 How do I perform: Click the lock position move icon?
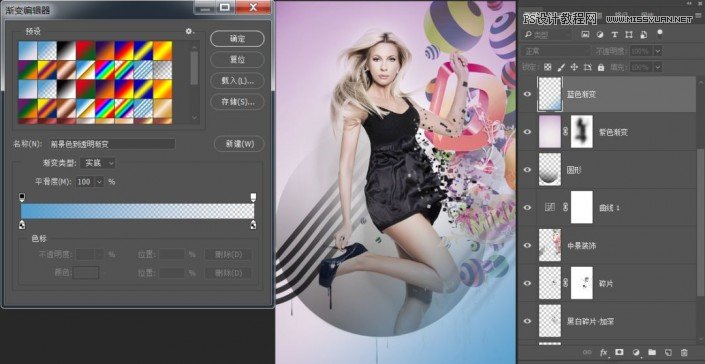pos(574,67)
